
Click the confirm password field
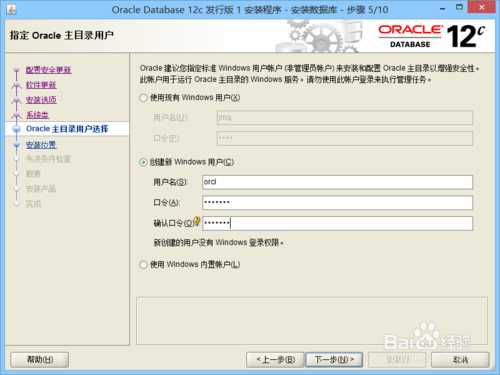point(337,223)
